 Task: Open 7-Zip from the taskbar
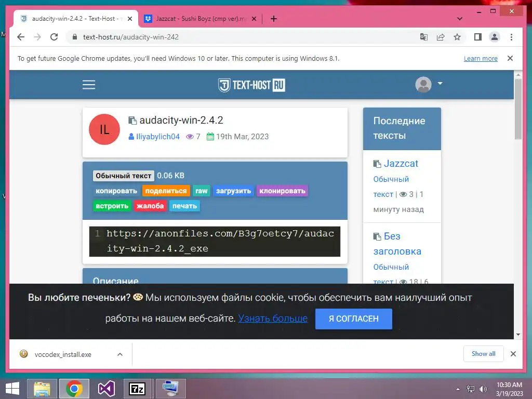tap(137, 389)
